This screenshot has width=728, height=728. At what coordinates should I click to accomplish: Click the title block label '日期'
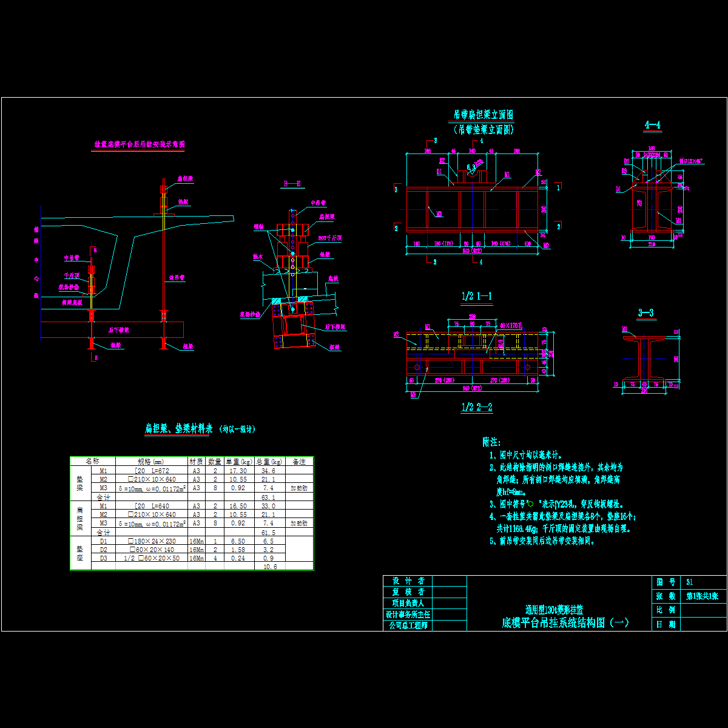tap(665, 624)
